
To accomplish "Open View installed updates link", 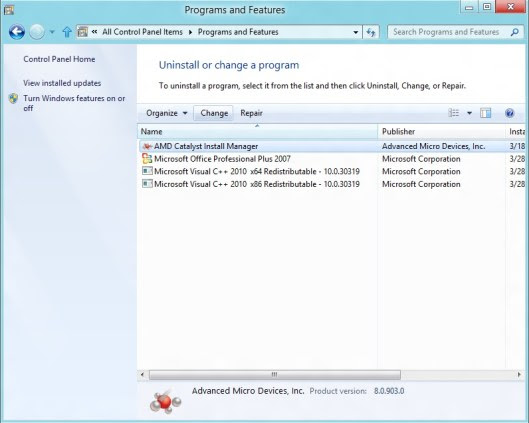I will 62,83.
